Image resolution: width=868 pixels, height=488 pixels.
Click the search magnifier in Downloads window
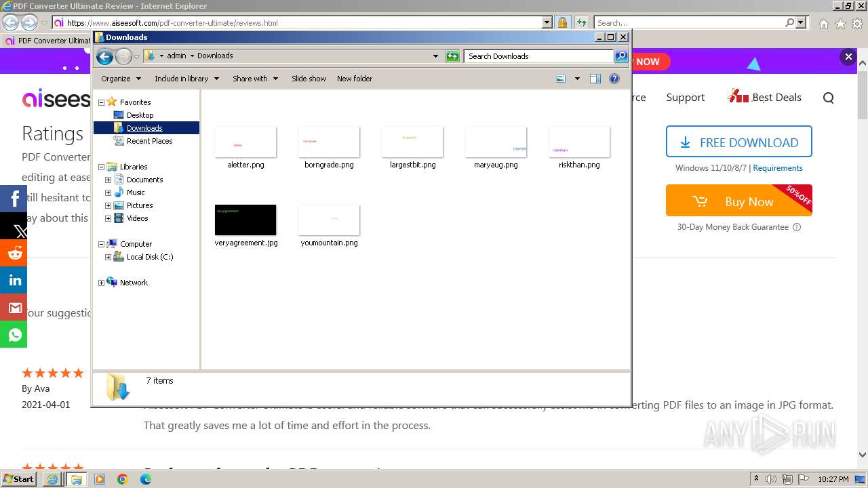tap(621, 56)
